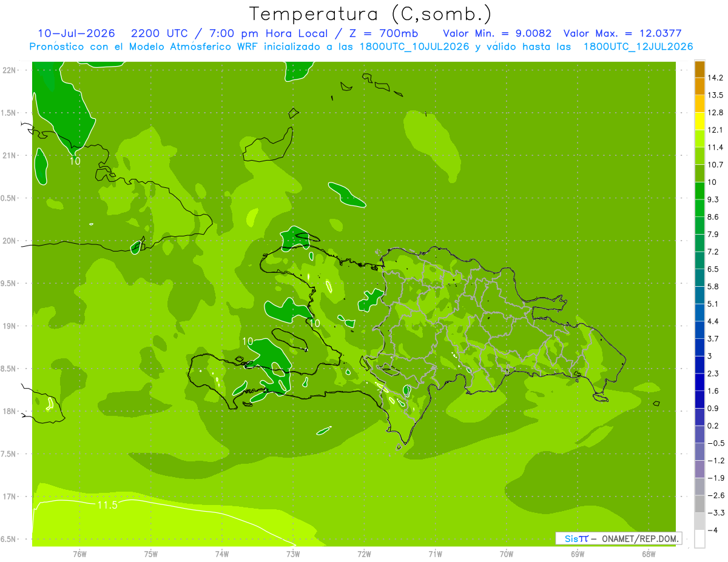Screen dimensions: 728x562
Task: Click the gray swatch between -3.3 and -2.6
Action: pos(699,504)
